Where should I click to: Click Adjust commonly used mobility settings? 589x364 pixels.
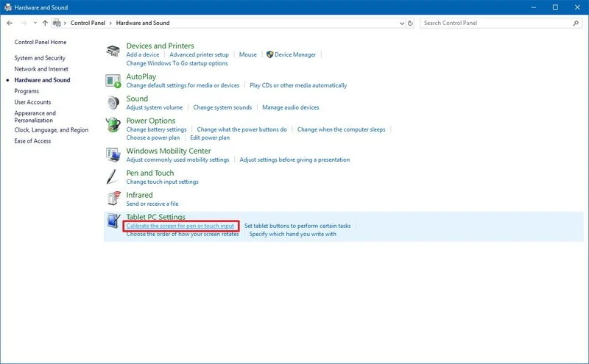[177, 160]
